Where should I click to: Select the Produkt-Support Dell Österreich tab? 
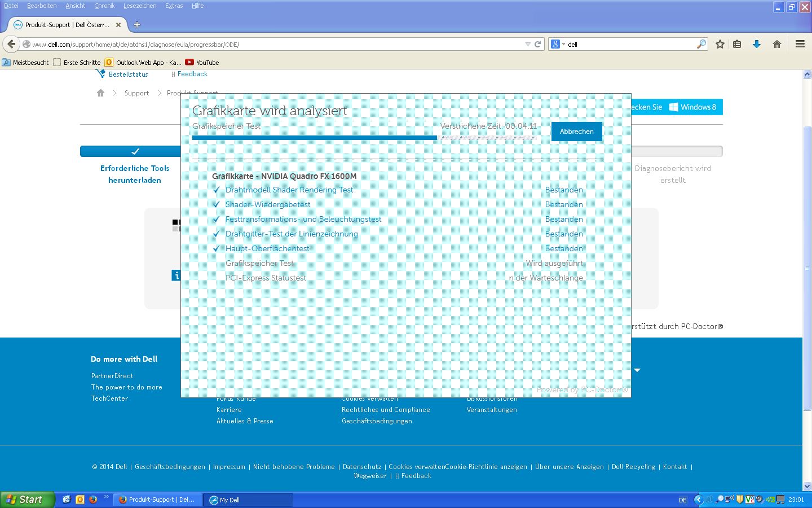(67, 25)
